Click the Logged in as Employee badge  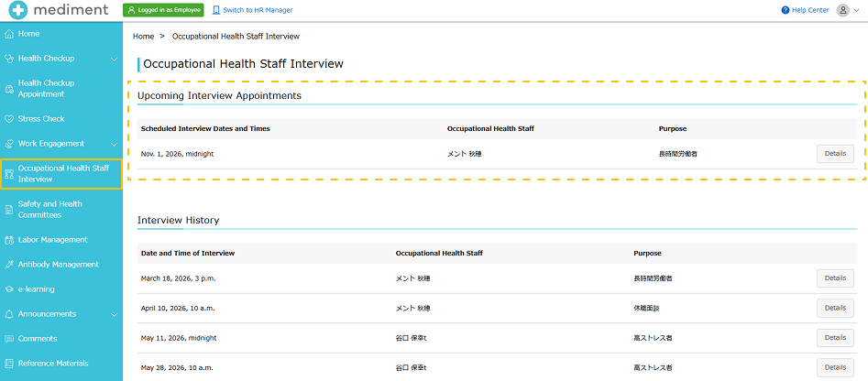[x=163, y=10]
